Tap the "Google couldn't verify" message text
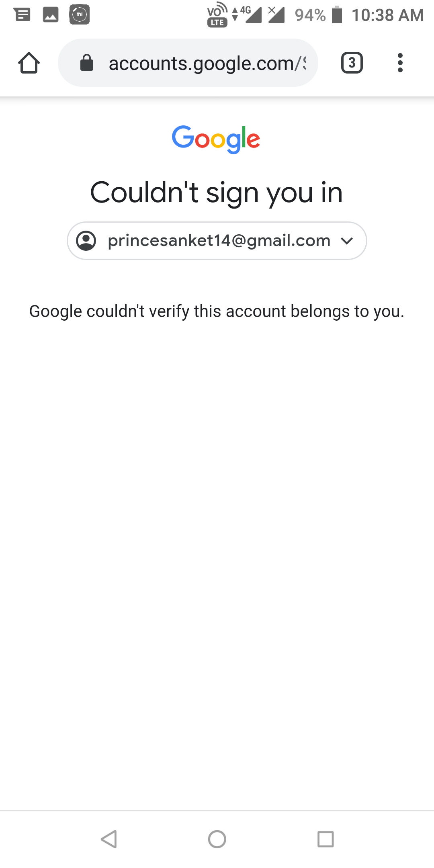The width and height of the screenshot is (434, 868). [x=217, y=311]
